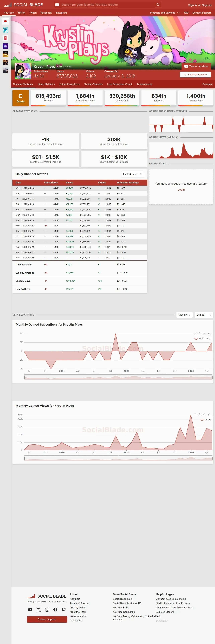Click the left handle of the subscribers chart range slider
Screen dimensions: 215x644
click(x=24, y=377)
